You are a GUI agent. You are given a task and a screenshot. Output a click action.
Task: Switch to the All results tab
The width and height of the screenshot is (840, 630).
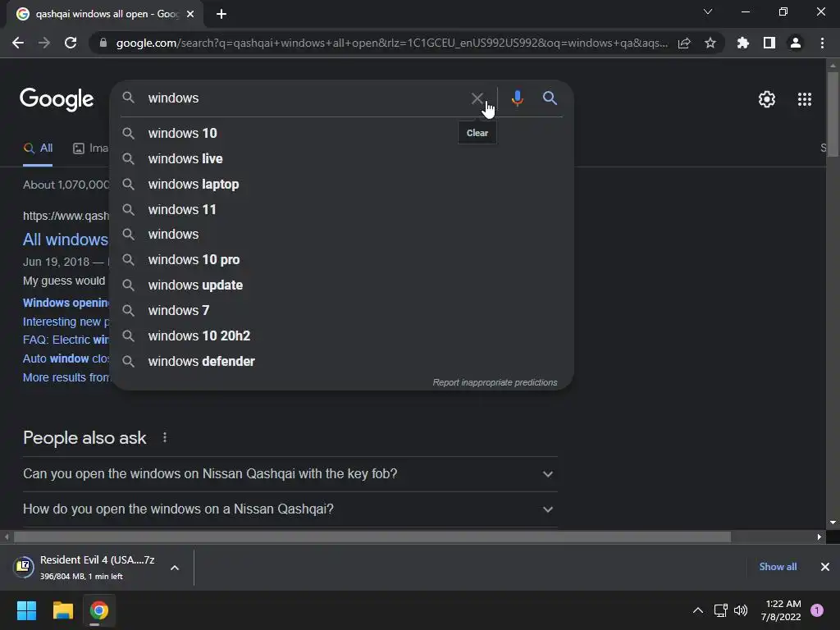coord(38,148)
